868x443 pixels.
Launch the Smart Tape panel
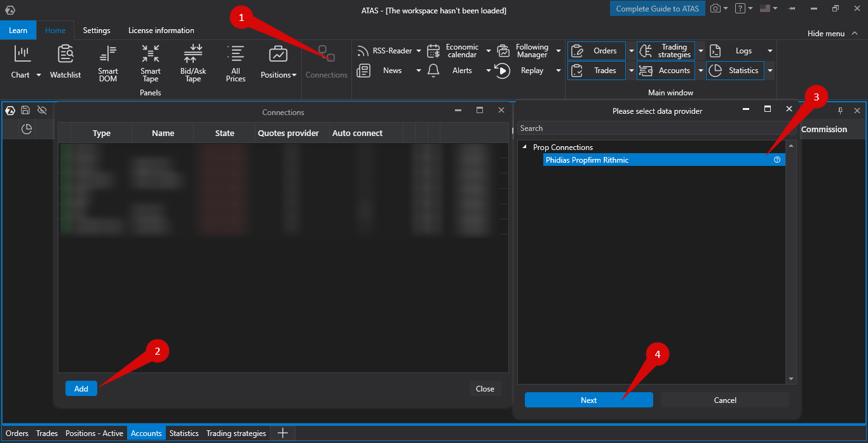coord(151,63)
